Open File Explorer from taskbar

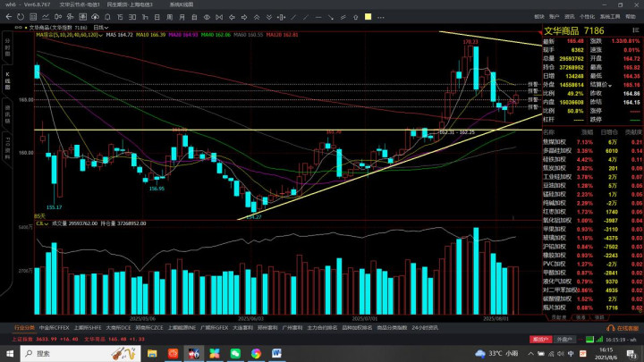coord(152,353)
